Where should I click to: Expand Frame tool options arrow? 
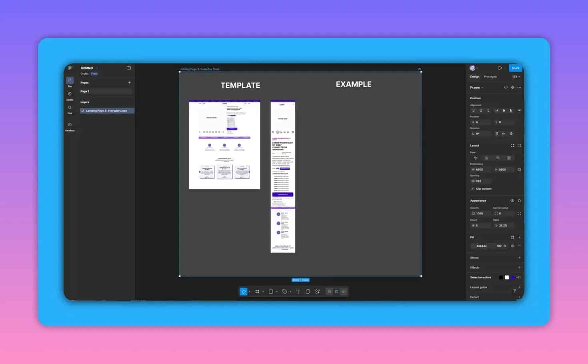pyautogui.click(x=263, y=292)
